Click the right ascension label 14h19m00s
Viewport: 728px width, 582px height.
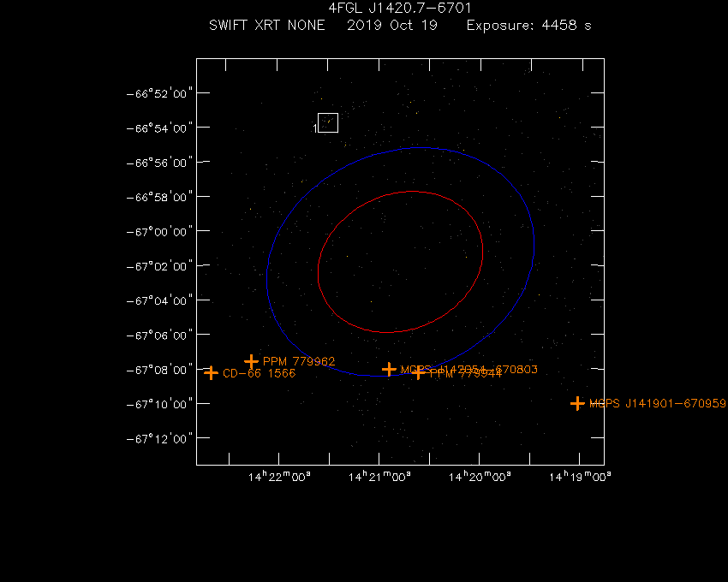[580, 477]
